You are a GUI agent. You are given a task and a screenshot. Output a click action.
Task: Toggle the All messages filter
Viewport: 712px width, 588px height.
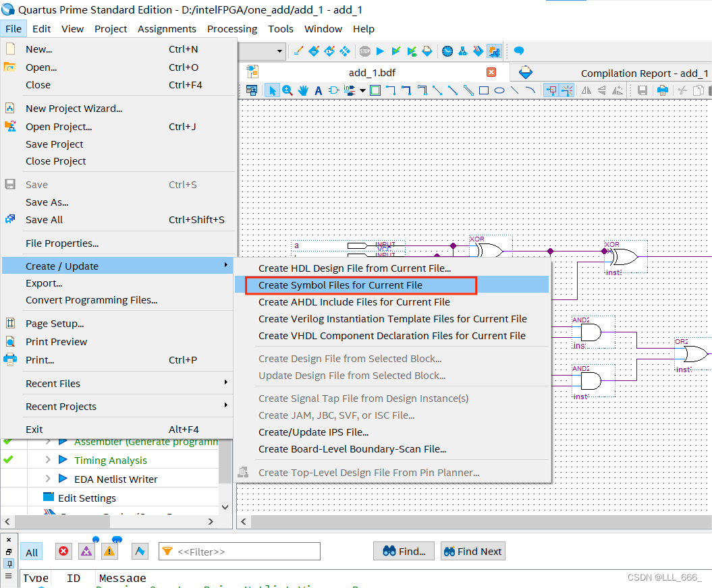pos(32,552)
